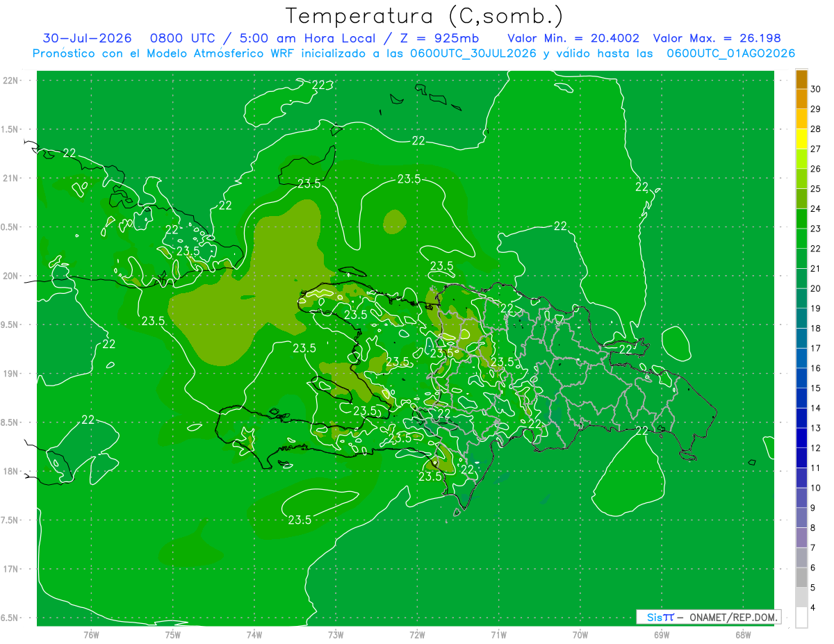Click the "Valor Max. = 26.198" value
This screenshot has height=644, width=834.
[x=717, y=38]
